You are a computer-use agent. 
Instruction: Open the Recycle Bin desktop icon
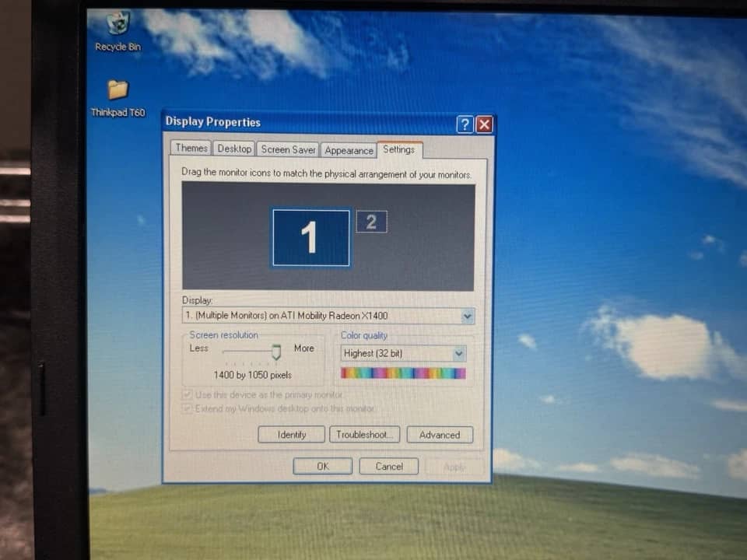[x=117, y=32]
